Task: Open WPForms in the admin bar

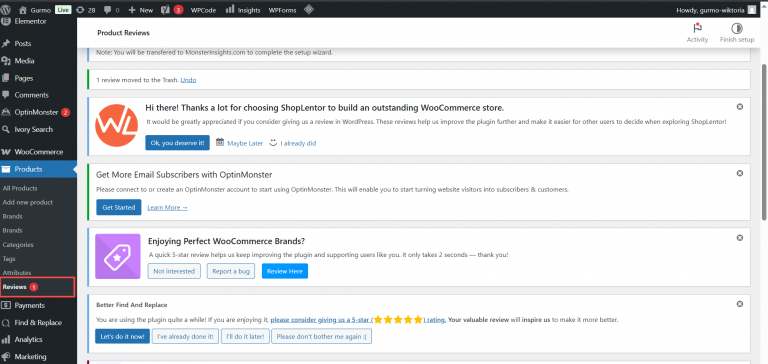Action: point(282,10)
